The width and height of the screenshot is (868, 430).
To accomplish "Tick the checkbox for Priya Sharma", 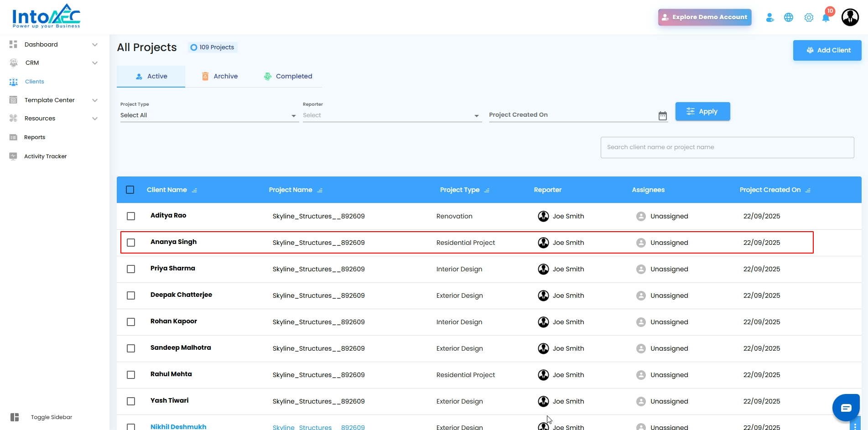I will (131, 269).
